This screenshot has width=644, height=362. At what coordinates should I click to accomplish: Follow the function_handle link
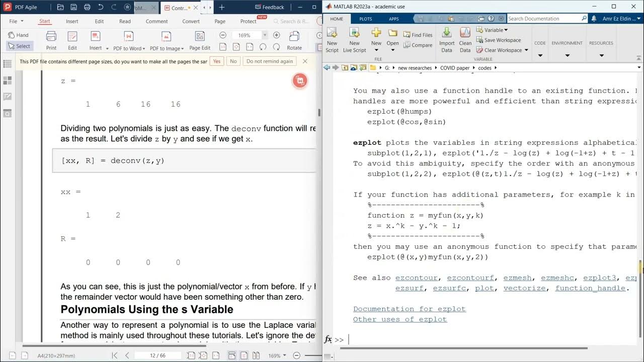tap(590, 288)
